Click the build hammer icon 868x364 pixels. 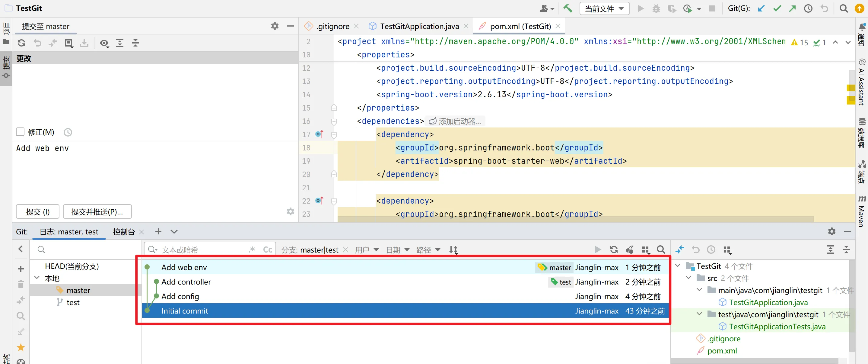pyautogui.click(x=568, y=8)
